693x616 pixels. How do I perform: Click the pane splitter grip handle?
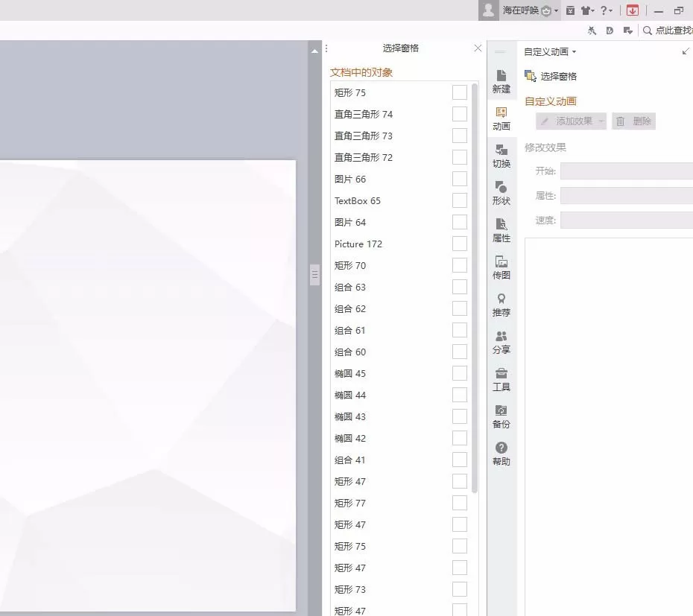(314, 275)
